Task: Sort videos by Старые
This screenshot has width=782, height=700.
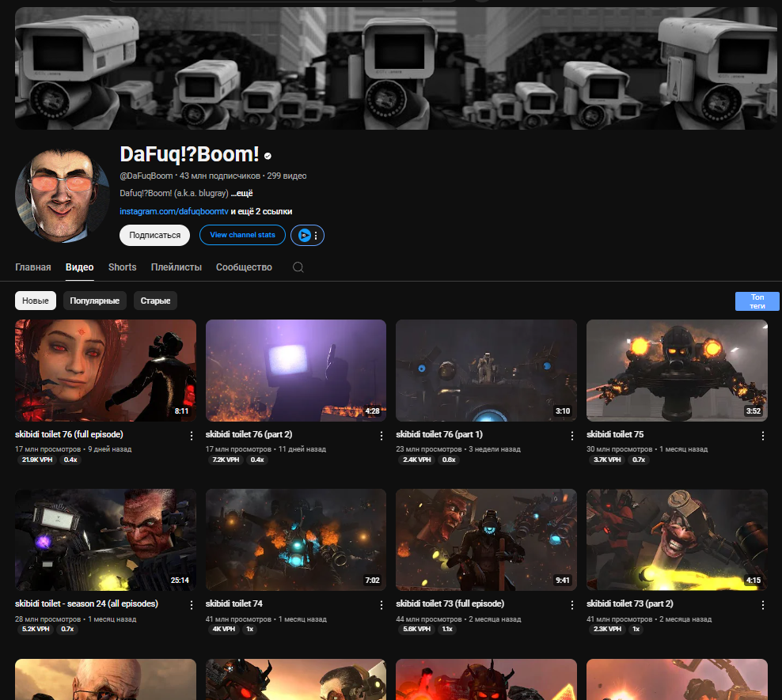Action: coord(156,301)
